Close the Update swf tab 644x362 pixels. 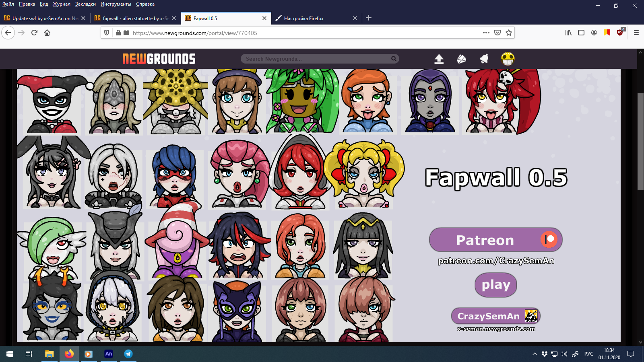click(83, 18)
